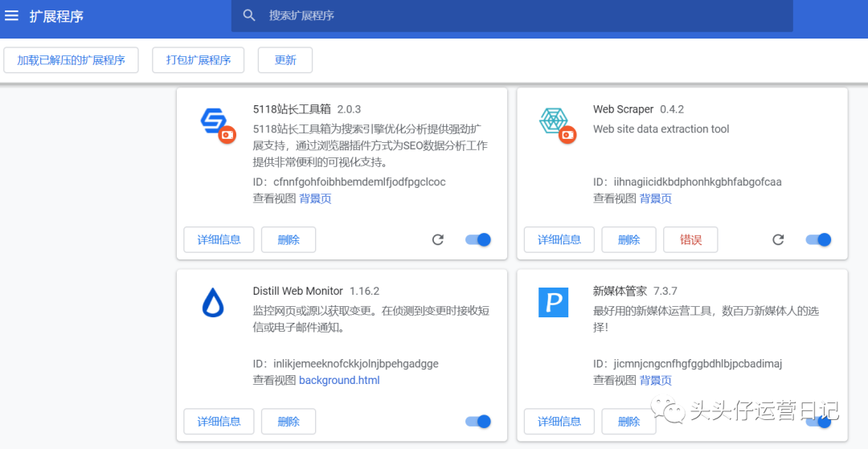Click the orange badge on Web Scraper icon
This screenshot has height=449, width=868.
click(567, 134)
